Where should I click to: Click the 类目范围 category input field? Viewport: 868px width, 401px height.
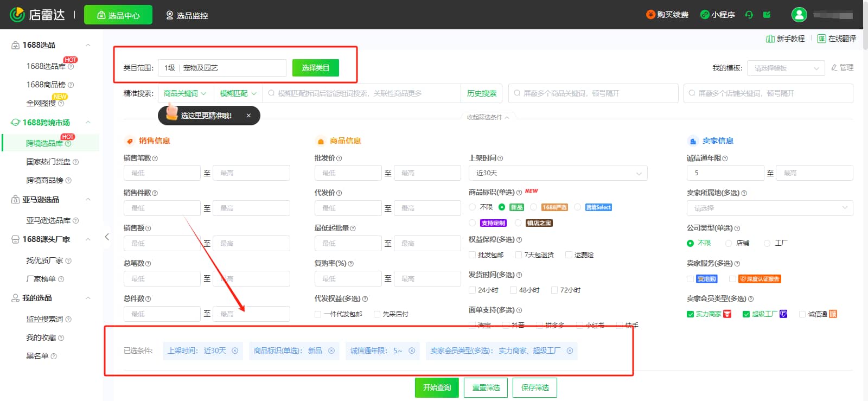[222, 68]
